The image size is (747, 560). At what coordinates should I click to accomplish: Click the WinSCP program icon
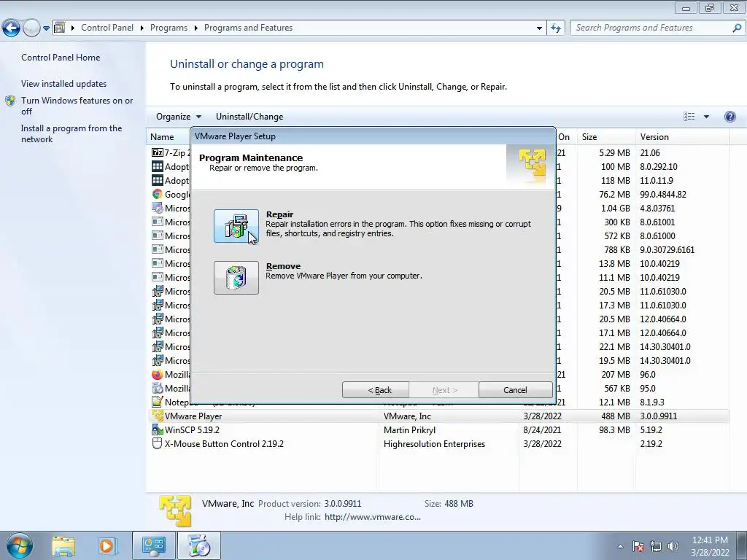[x=158, y=430]
